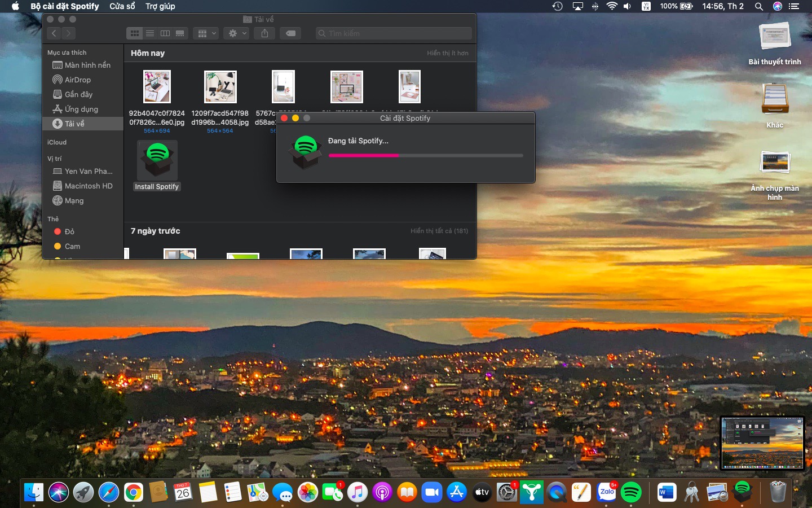Open the Wi-Fi status menu
Image resolution: width=812 pixels, height=508 pixels.
pyautogui.click(x=612, y=6)
